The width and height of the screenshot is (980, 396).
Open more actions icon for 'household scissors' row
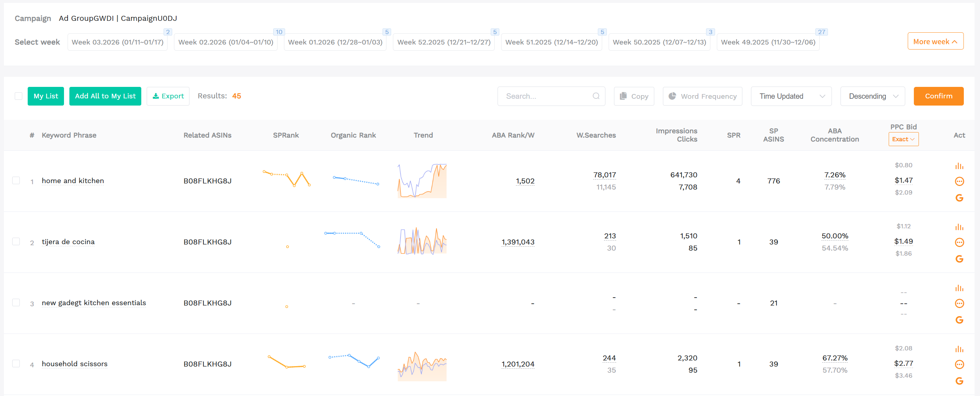pyautogui.click(x=959, y=364)
